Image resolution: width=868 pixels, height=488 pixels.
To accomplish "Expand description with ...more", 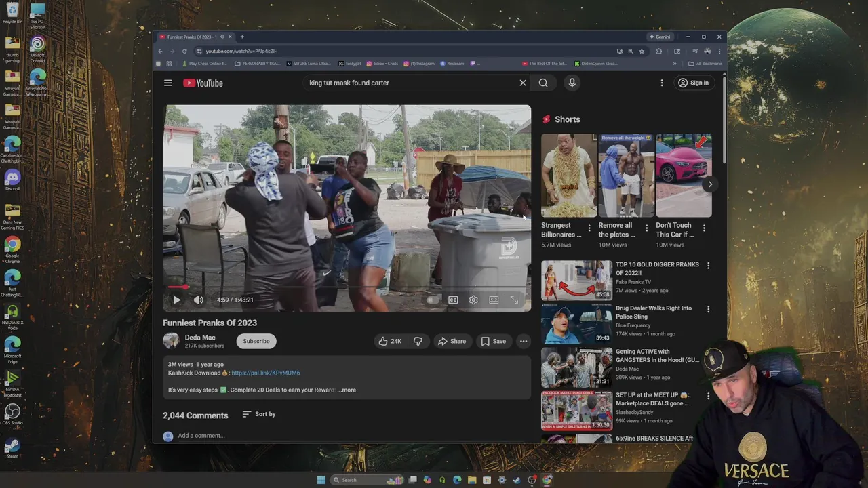I will pos(347,390).
